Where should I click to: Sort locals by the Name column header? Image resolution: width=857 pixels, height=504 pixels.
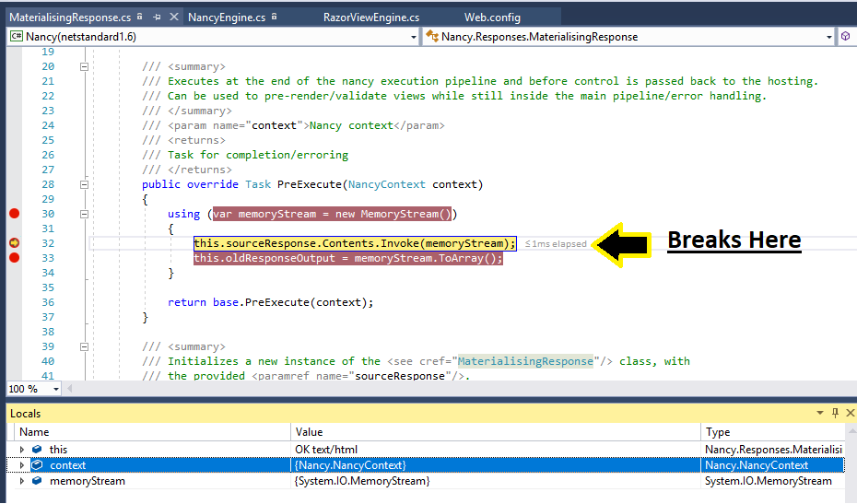coord(152,432)
